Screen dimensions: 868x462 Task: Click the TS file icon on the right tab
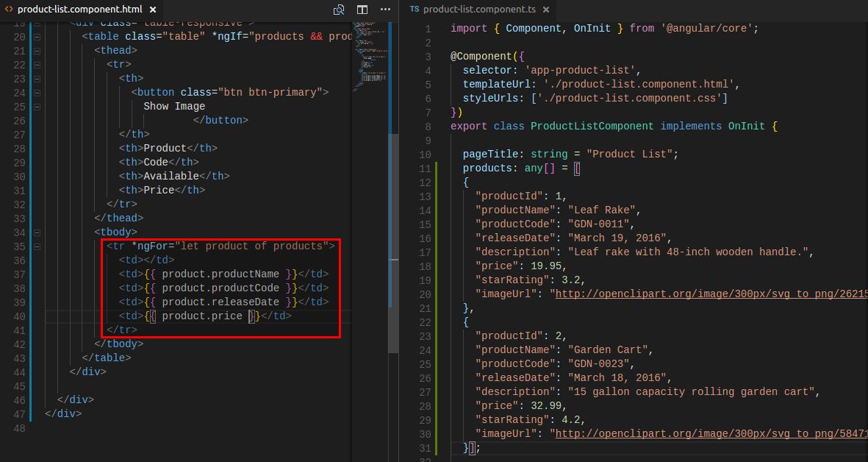coord(415,10)
